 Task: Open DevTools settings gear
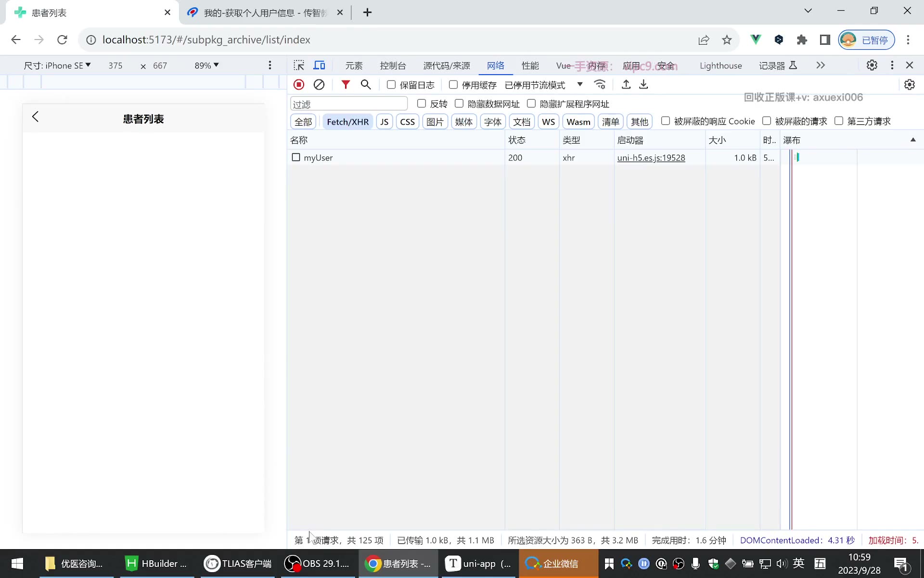872,65
